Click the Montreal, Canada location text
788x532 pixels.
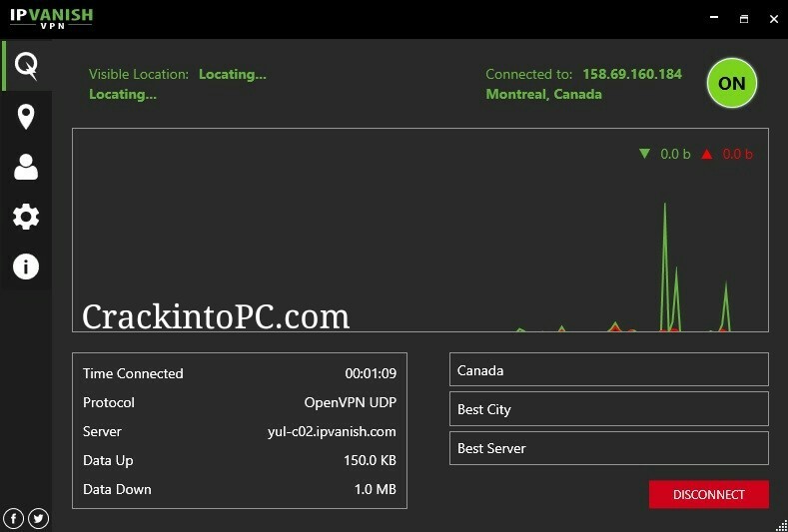tap(543, 95)
